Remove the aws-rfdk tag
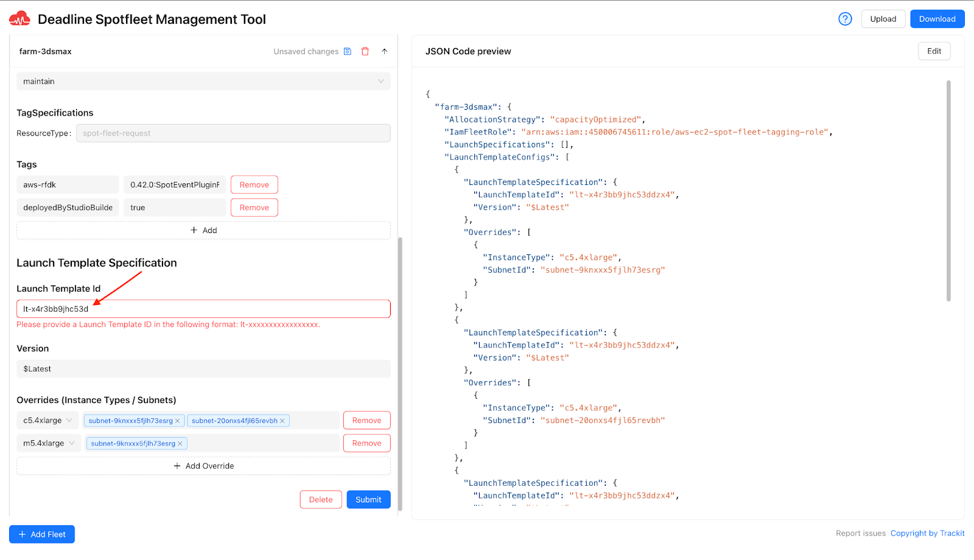Image resolution: width=974 pixels, height=560 pixels. point(254,185)
